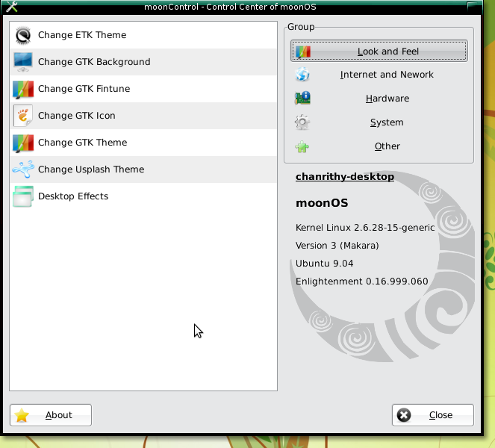
Task: Click the blue splash icon for Usplash Theme
Action: (x=23, y=169)
